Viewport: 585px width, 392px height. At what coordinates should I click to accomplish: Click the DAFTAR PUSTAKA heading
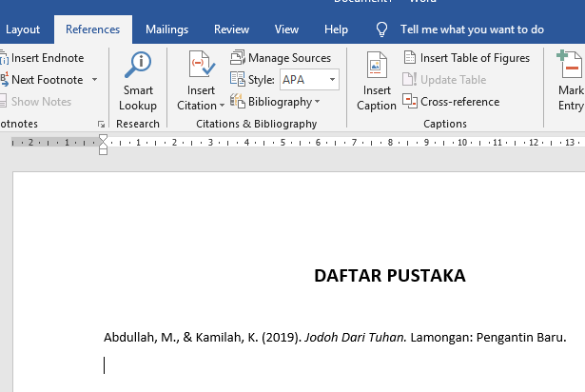tap(389, 276)
